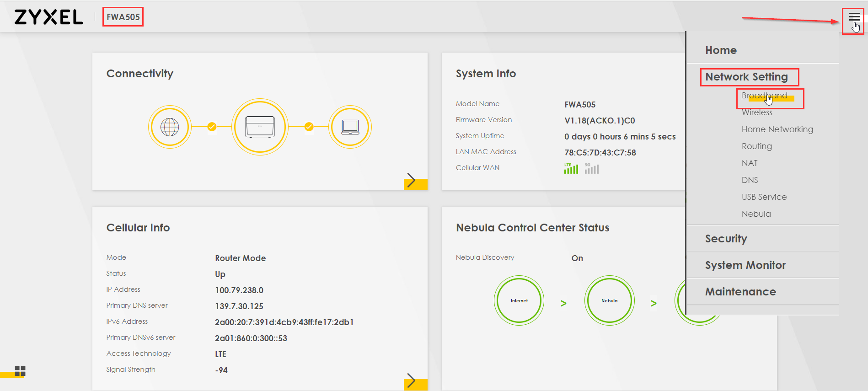Expand the Security menu section

coord(726,239)
